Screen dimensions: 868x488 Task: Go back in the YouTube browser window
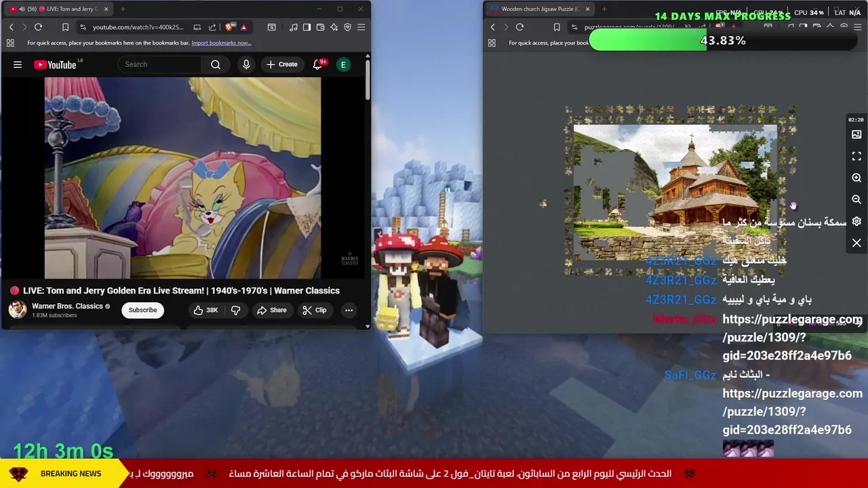11,27
